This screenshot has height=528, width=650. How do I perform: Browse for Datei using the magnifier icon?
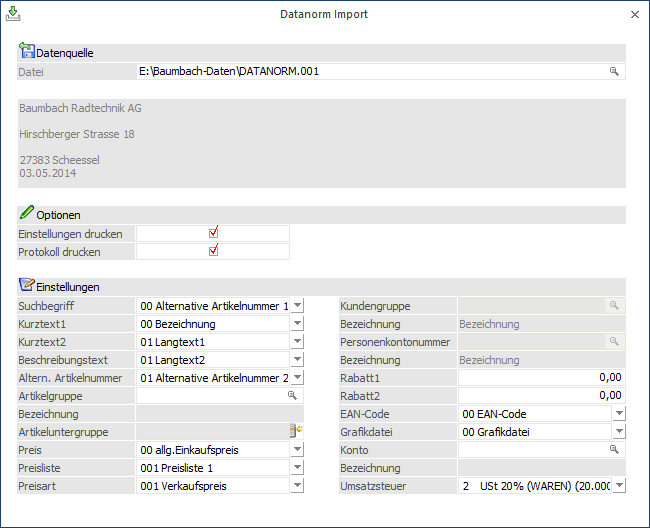615,72
